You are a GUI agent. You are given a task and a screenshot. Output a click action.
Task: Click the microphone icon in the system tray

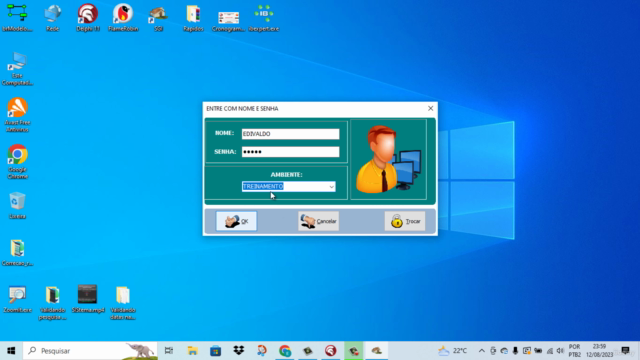pyautogui.click(x=515, y=351)
